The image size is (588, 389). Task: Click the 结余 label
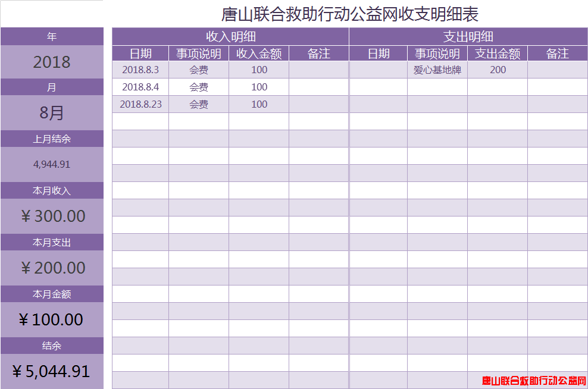[x=52, y=346]
